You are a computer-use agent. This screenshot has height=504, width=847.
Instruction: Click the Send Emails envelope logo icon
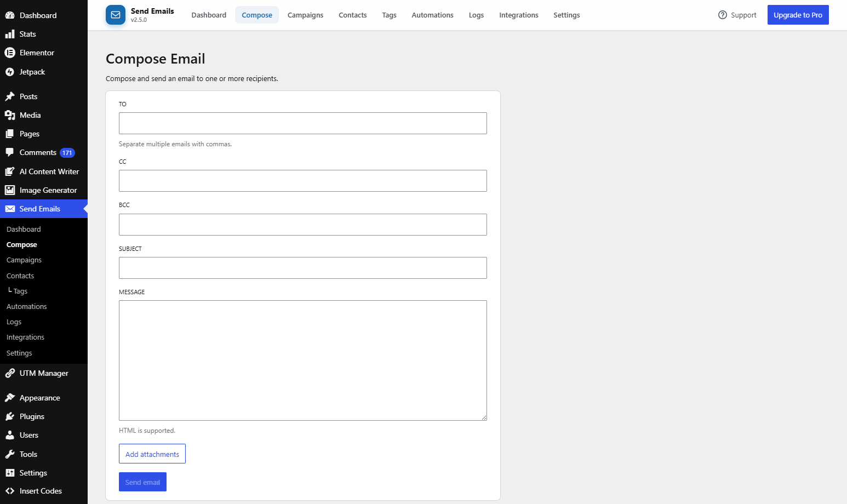(116, 15)
